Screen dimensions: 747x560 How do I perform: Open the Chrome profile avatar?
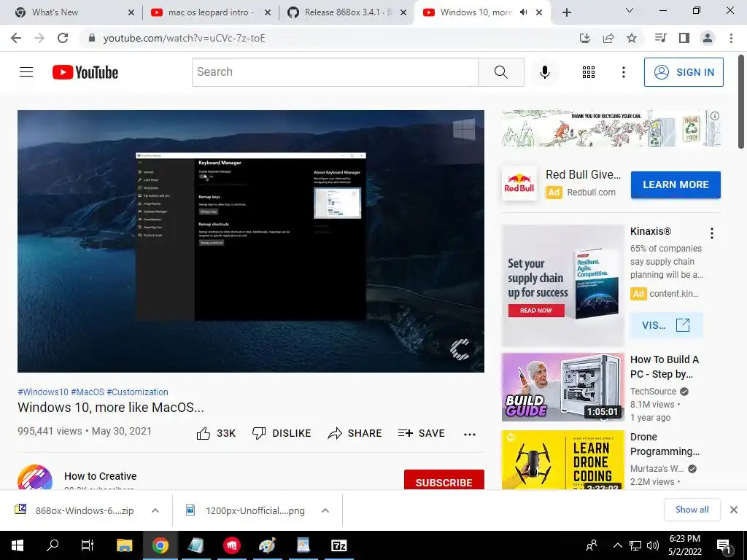pyautogui.click(x=708, y=38)
